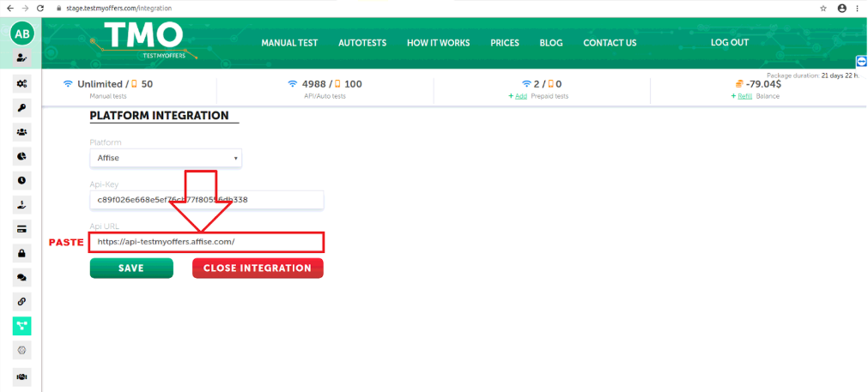Click the SAVE button
This screenshot has height=392, width=868.
[131, 268]
